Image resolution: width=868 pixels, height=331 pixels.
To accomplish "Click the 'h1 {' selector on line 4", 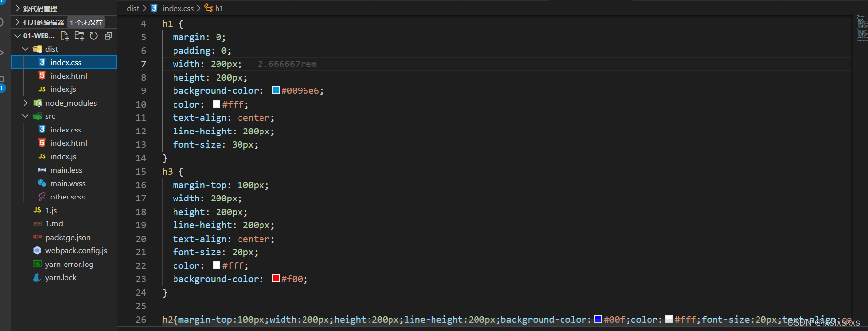I will [x=173, y=24].
